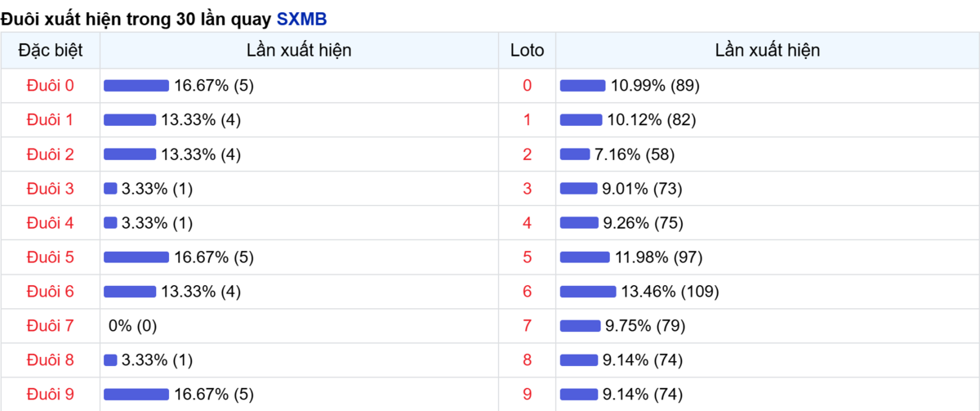Click the Loto column header
Viewport: 980px width, 411px height.
click(x=527, y=51)
